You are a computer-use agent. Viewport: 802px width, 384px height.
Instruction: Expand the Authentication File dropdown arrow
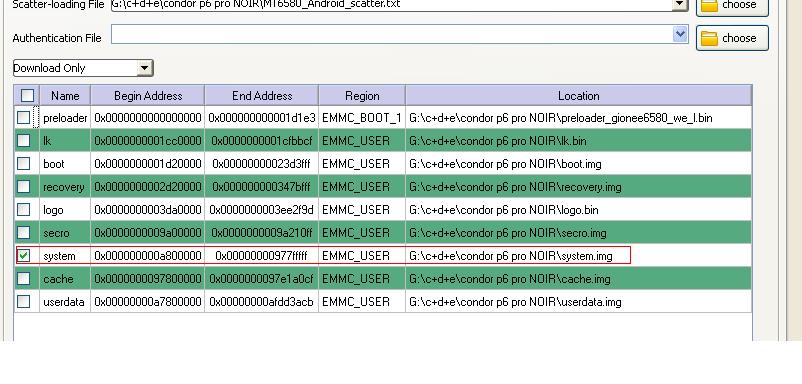(680, 34)
